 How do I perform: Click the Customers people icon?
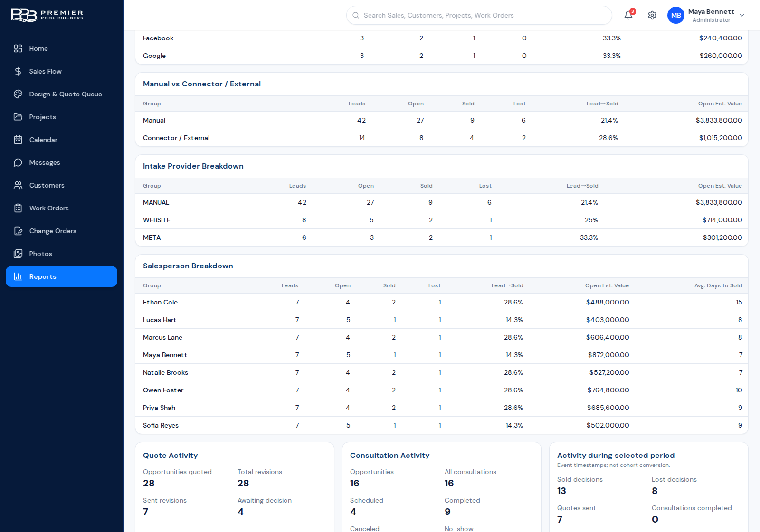point(18,185)
